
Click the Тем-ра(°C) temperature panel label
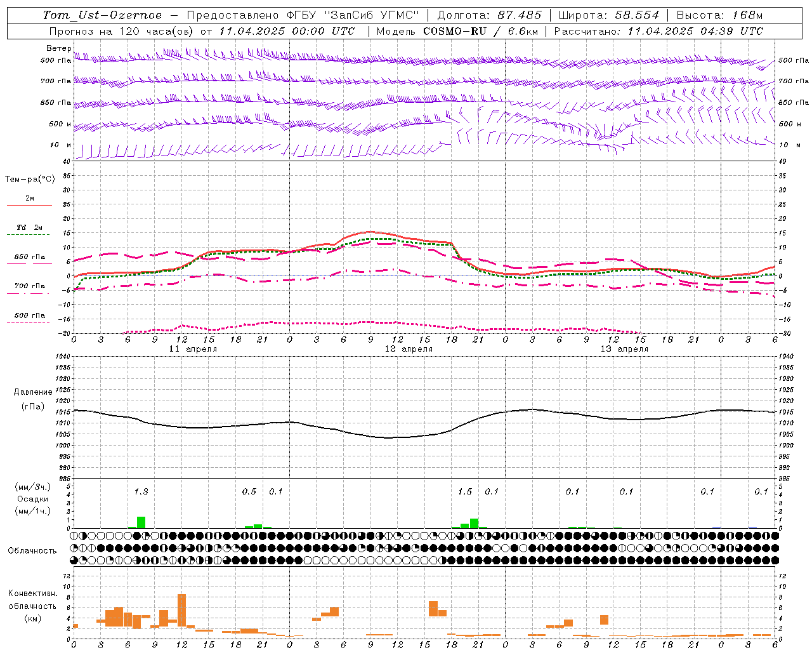30,180
